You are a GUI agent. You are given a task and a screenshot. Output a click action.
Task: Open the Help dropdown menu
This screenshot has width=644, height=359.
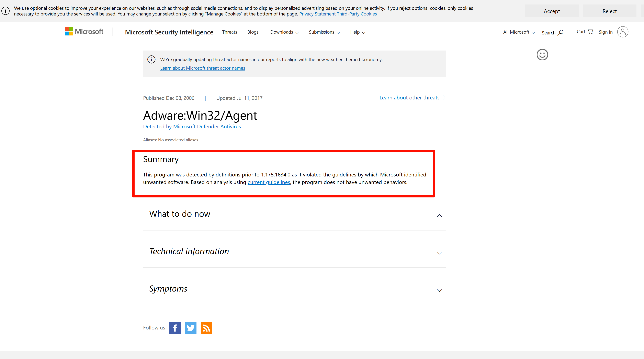[358, 32]
